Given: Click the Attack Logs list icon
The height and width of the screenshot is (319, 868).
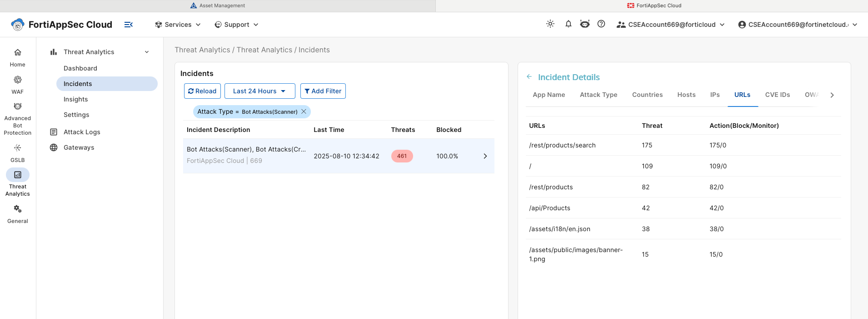Looking at the screenshot, I should tap(54, 132).
